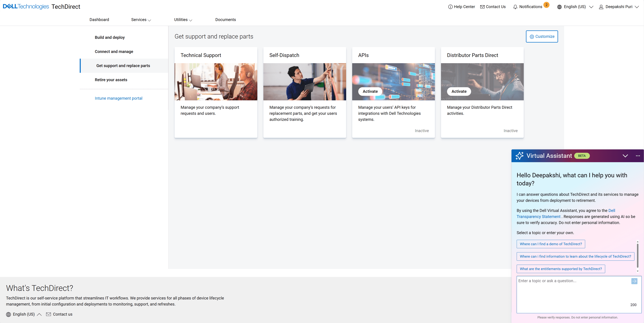Expand the Services dropdown
The width and height of the screenshot is (644, 323).
(x=141, y=20)
